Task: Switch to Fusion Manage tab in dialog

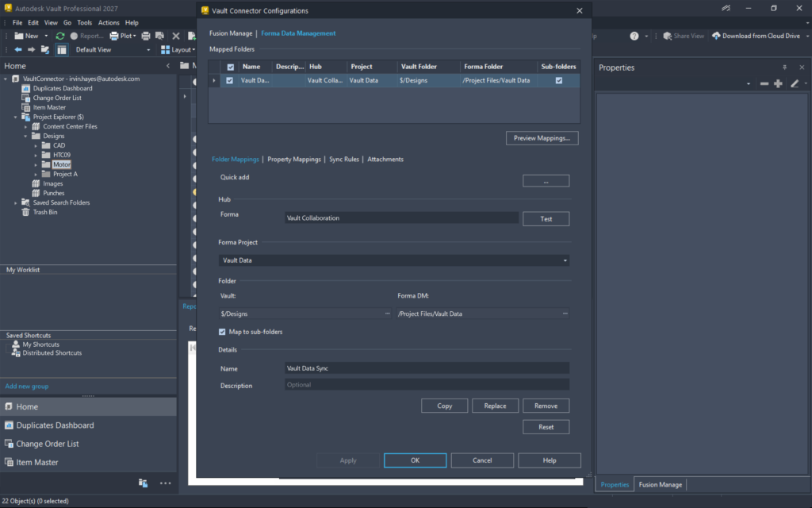Action: pos(231,33)
